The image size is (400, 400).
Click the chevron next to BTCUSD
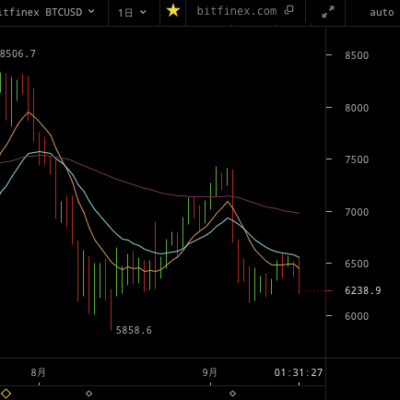(91, 12)
